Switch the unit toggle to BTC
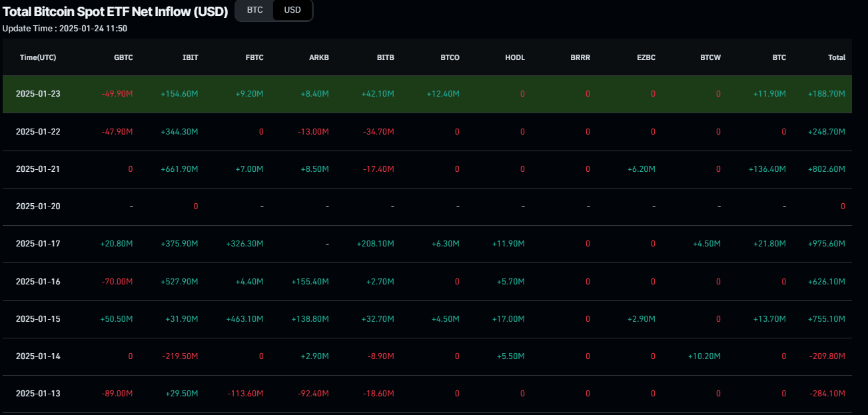The width and height of the screenshot is (868, 415). [x=254, y=10]
